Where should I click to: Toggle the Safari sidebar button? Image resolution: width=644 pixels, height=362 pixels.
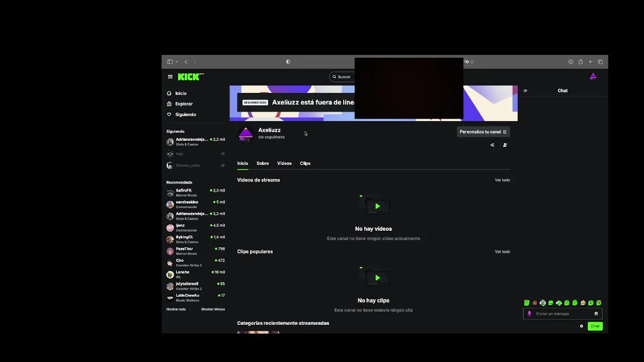170,62
